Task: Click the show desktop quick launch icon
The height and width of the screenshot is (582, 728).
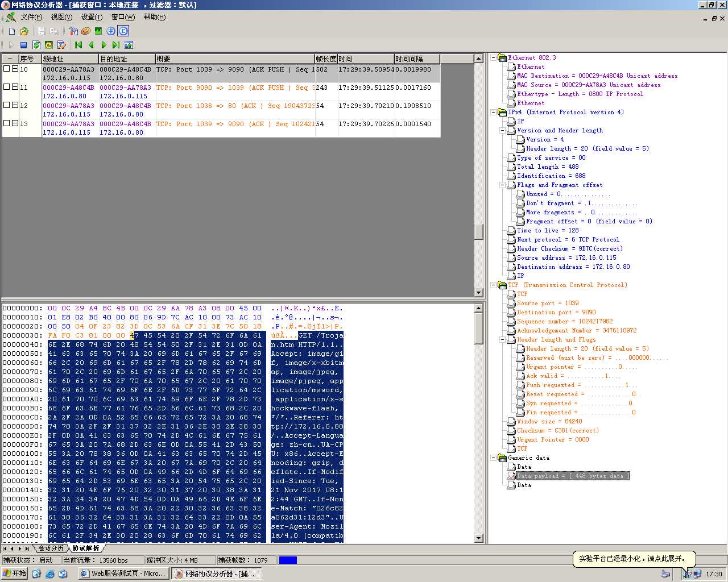Action: [x=37, y=573]
